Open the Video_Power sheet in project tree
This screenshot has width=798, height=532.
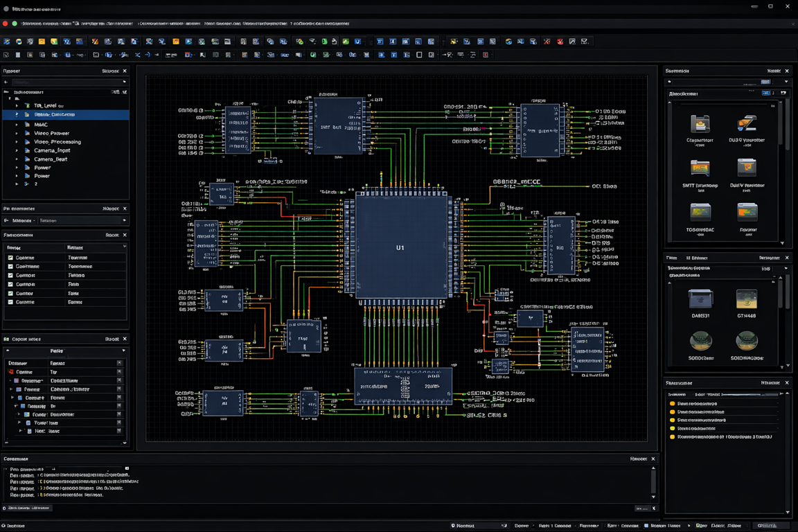[x=51, y=133]
